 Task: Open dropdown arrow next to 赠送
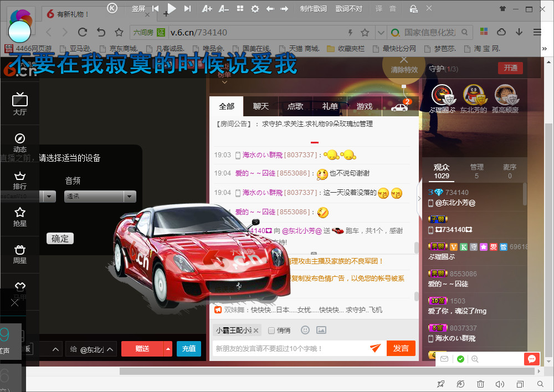[168, 349]
